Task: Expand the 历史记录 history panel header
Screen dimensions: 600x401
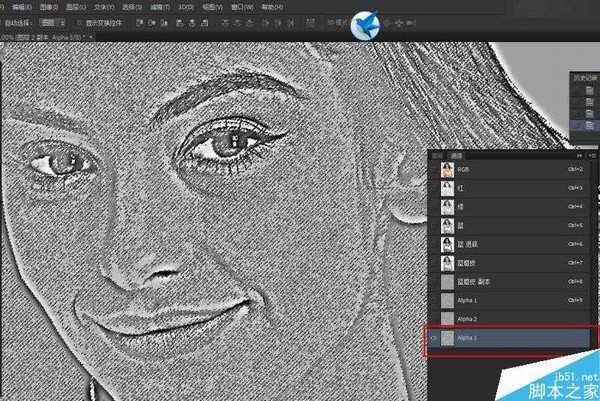Action: [x=583, y=77]
